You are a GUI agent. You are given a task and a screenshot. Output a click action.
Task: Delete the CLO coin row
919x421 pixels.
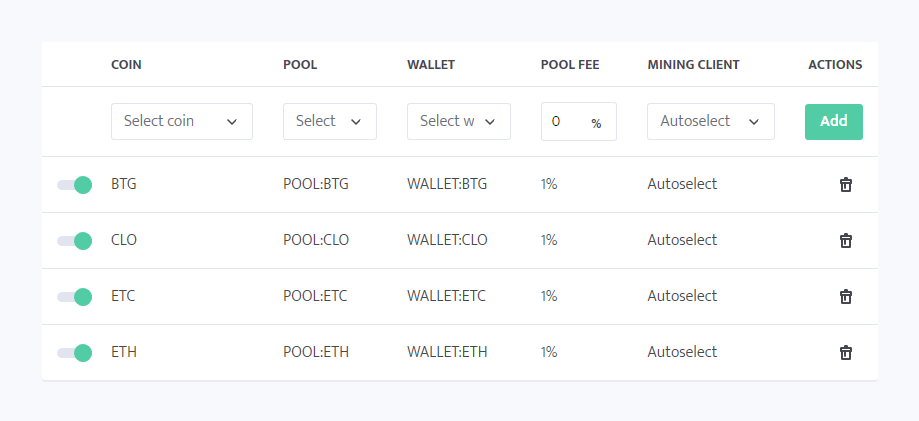(845, 241)
